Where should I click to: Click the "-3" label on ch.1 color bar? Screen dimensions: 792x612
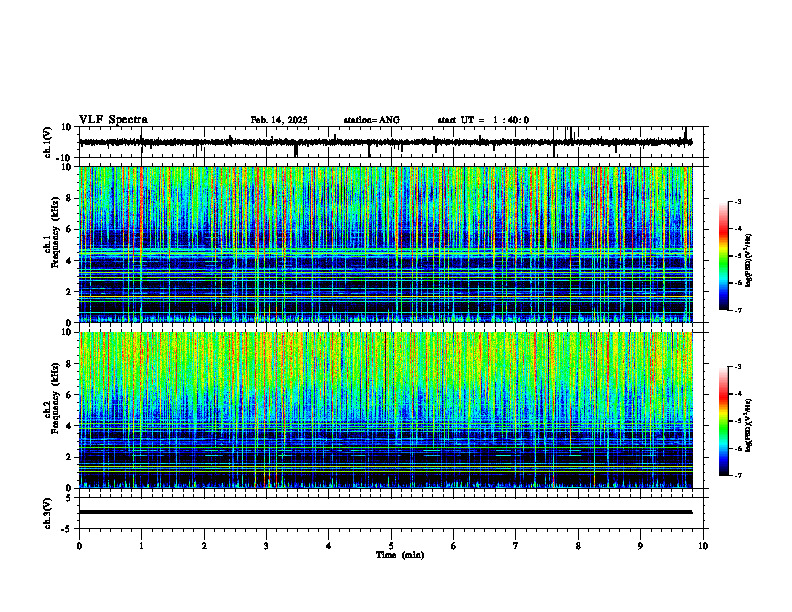click(737, 201)
